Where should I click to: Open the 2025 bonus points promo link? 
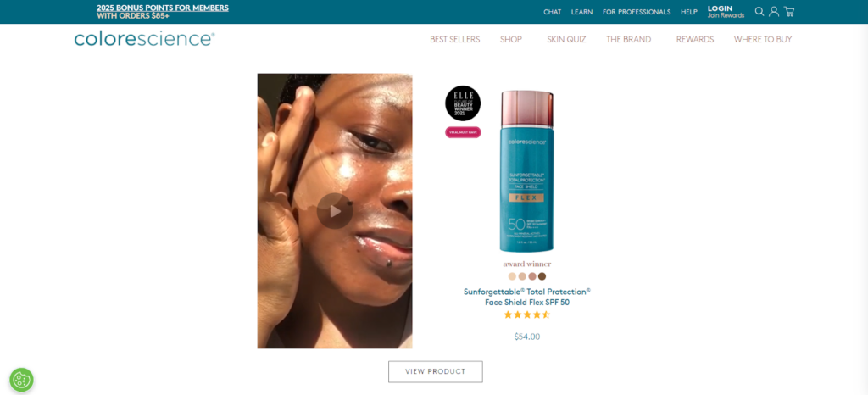(163, 12)
